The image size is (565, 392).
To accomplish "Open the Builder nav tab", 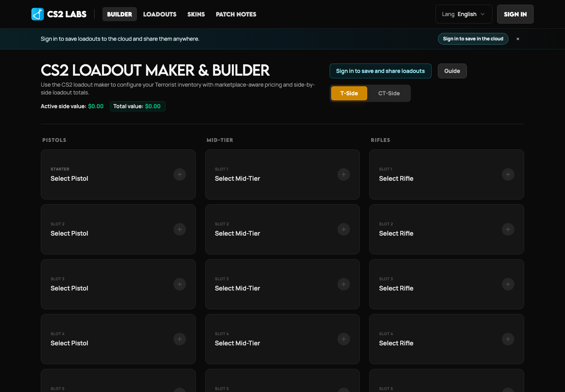I will (x=120, y=14).
